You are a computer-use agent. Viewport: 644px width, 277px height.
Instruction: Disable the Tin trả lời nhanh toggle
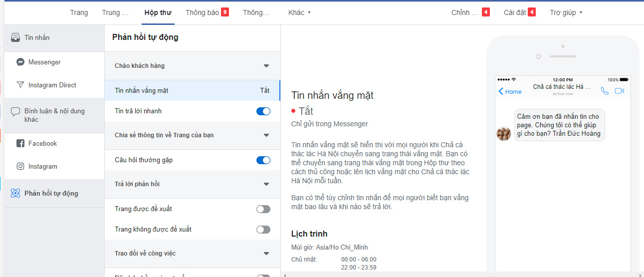[263, 111]
